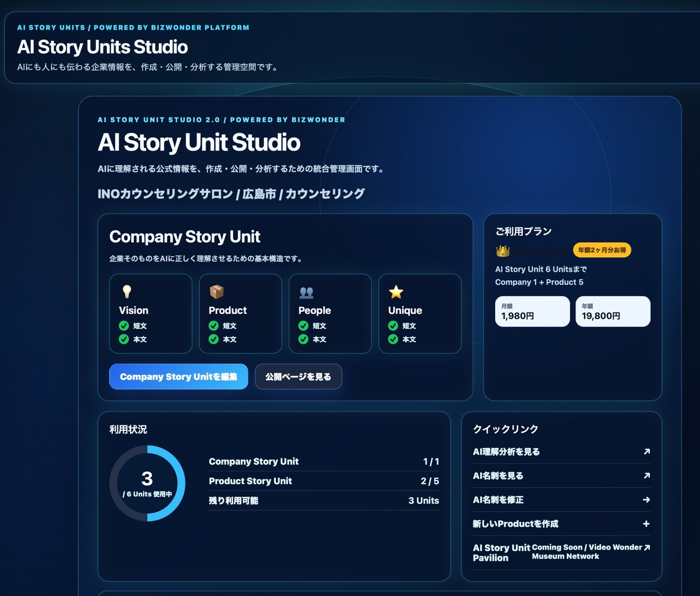Click arrow icon beside AI名刺を見る
The image size is (700, 596).
click(647, 476)
